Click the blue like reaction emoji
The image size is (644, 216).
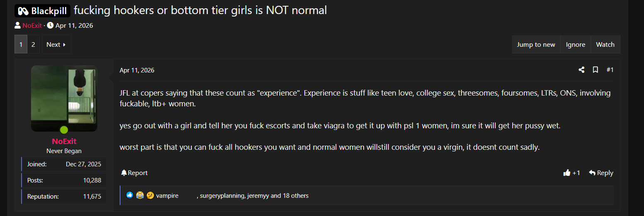point(130,195)
